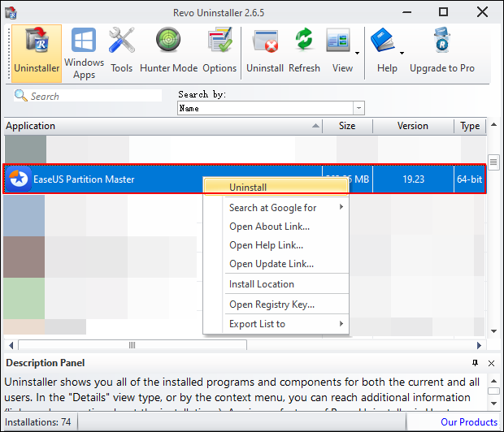Open the Options dialog
504x432 pixels.
[219, 50]
